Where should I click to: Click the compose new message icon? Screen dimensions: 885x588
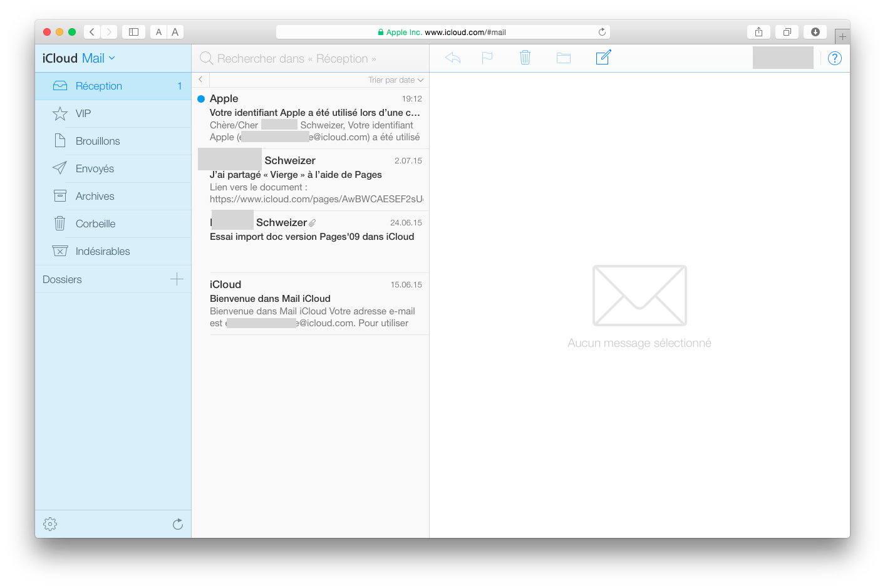603,58
